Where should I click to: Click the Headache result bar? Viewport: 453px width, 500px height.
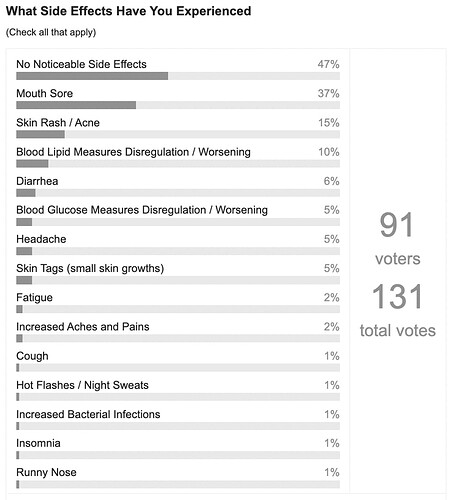(178, 251)
